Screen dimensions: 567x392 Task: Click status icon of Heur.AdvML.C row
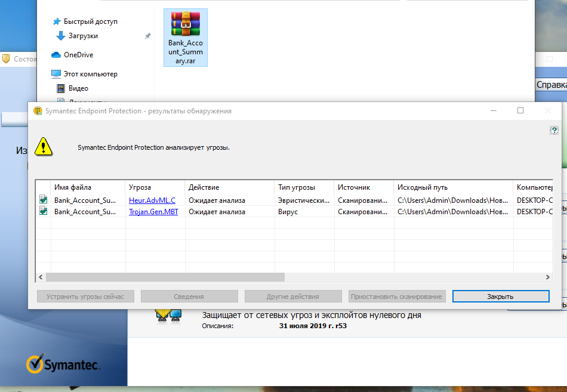point(43,199)
